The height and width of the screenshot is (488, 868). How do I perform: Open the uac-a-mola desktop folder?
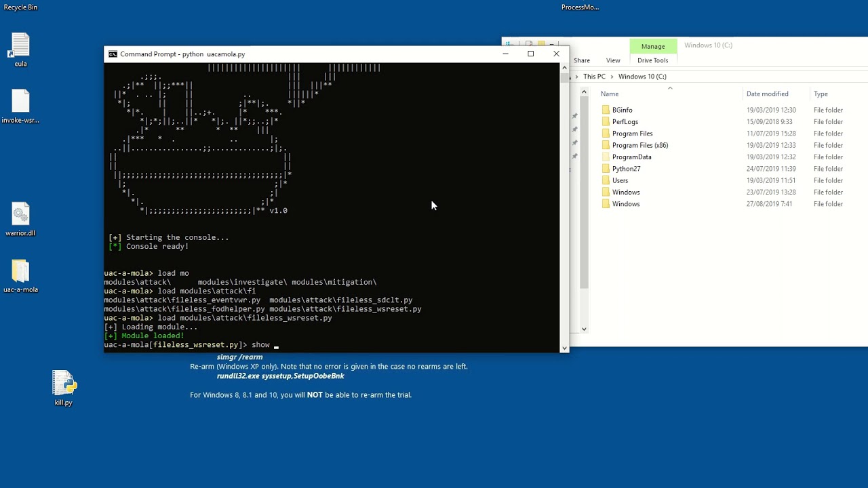coord(20,276)
